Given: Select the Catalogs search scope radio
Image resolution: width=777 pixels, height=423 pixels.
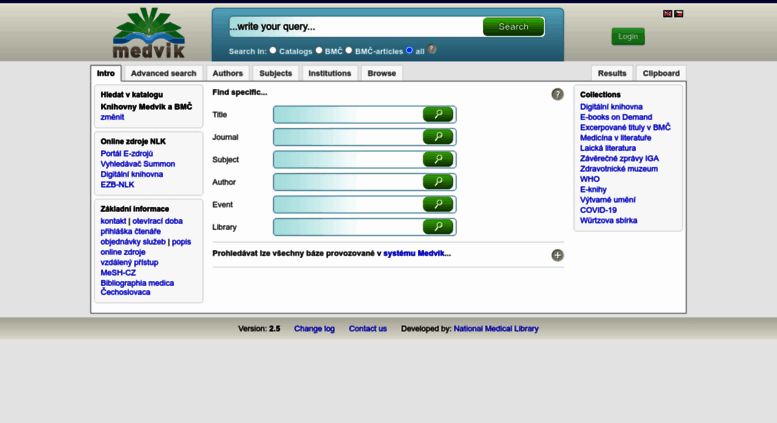Looking at the screenshot, I should click(273, 51).
